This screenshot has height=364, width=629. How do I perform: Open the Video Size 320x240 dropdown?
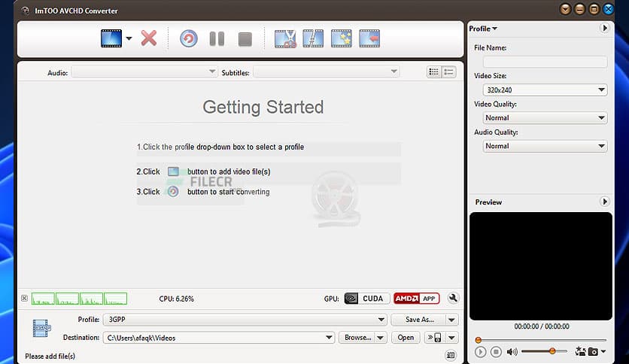pos(545,89)
